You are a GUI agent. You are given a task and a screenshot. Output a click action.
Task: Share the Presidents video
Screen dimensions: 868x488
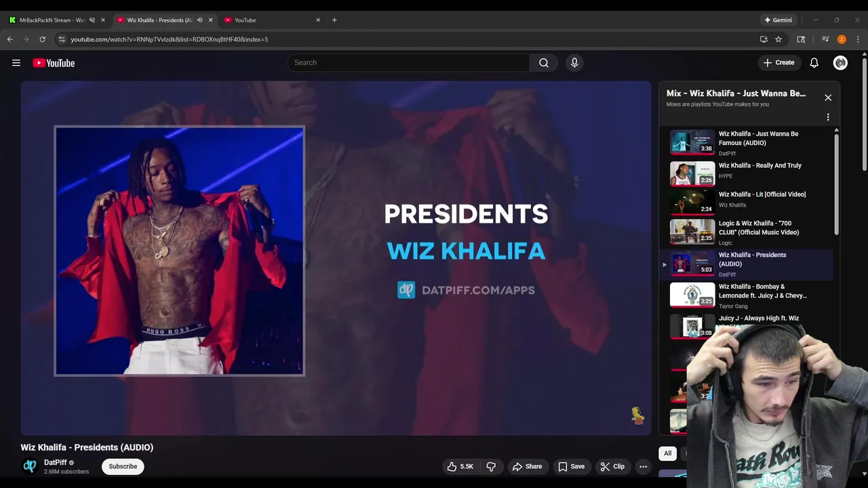(527, 466)
